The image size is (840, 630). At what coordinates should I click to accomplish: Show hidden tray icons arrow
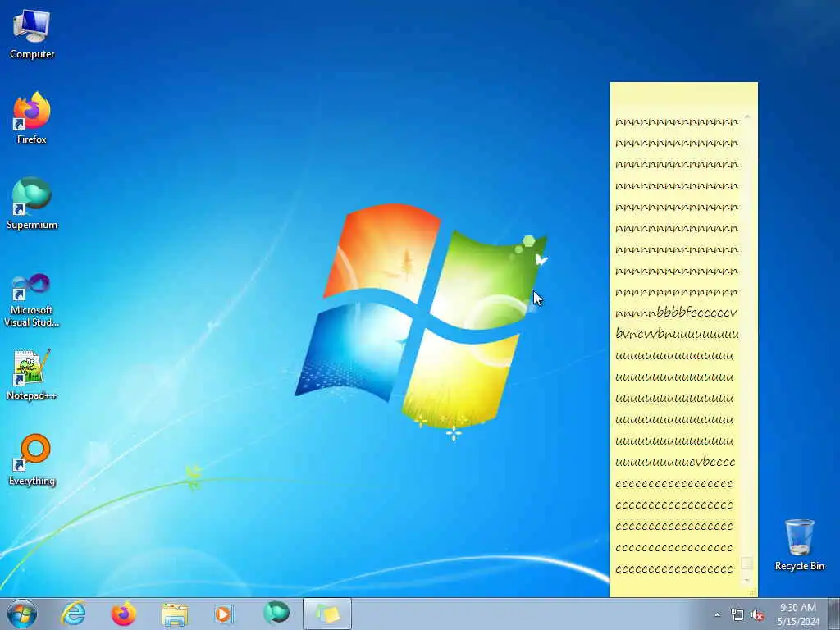(717, 615)
